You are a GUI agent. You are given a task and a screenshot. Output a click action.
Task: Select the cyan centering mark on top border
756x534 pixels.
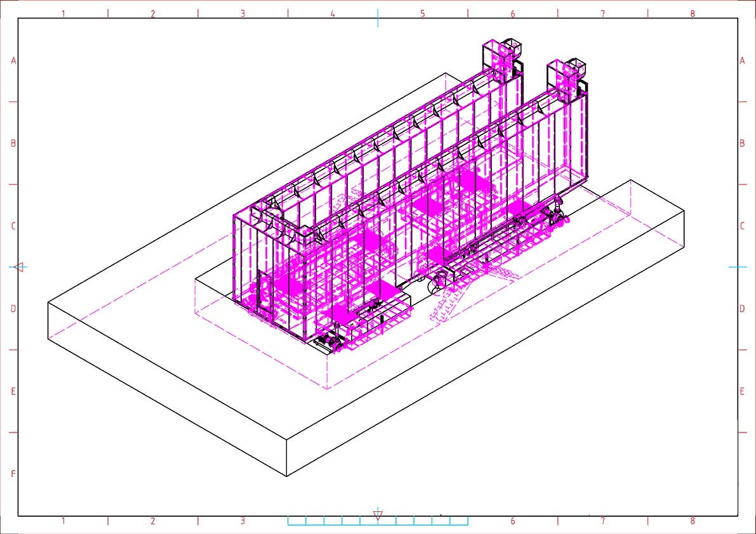(378, 18)
